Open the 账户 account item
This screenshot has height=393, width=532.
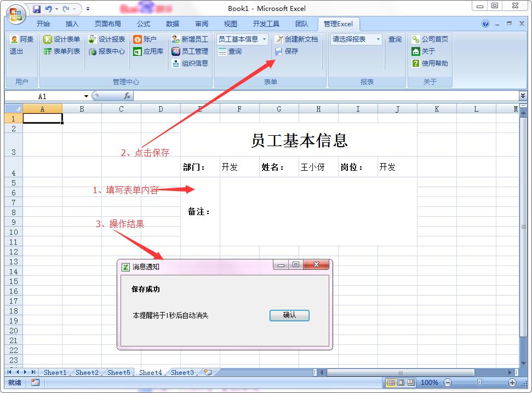(145, 39)
